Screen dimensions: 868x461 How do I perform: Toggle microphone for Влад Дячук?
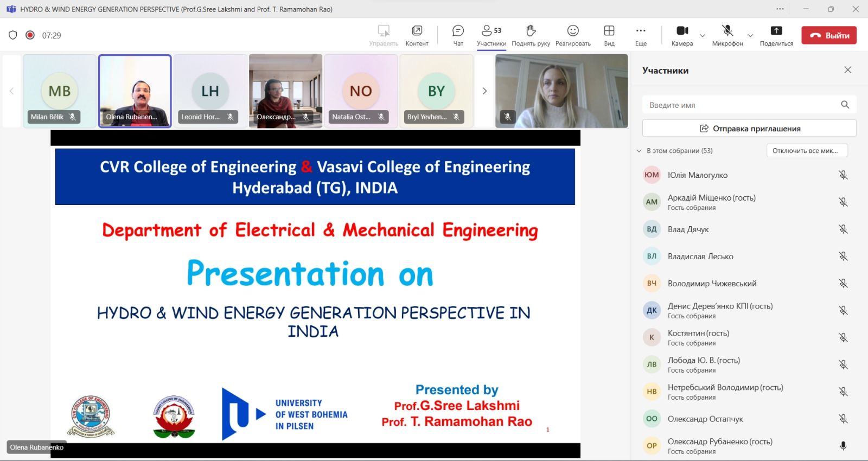843,229
